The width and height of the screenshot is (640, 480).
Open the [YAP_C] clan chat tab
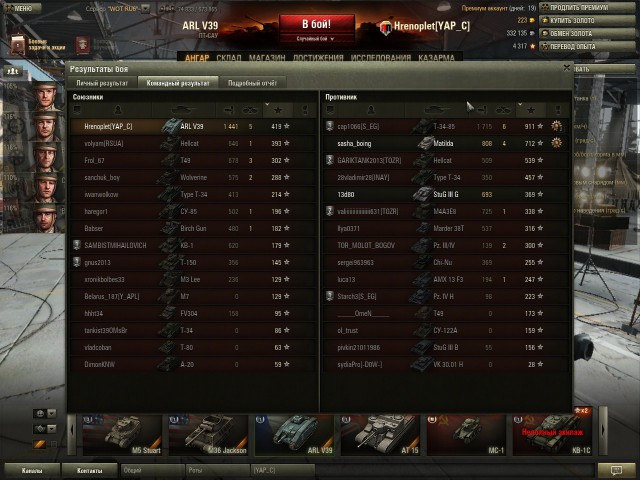[282, 470]
